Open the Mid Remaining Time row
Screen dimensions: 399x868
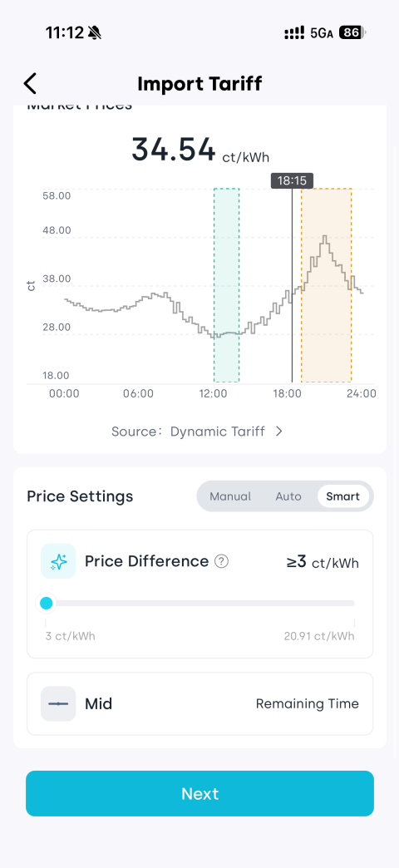pos(199,703)
